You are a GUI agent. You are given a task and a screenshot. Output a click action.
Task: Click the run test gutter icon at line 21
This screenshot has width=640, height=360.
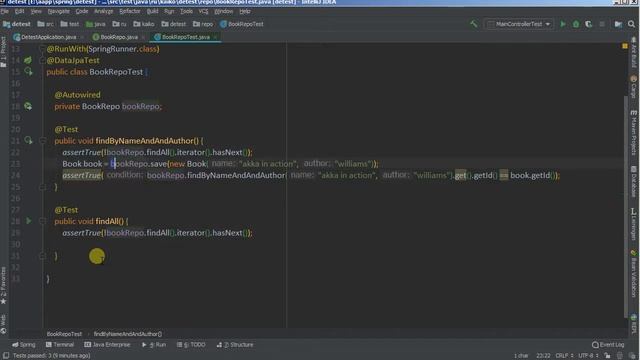coord(28,140)
